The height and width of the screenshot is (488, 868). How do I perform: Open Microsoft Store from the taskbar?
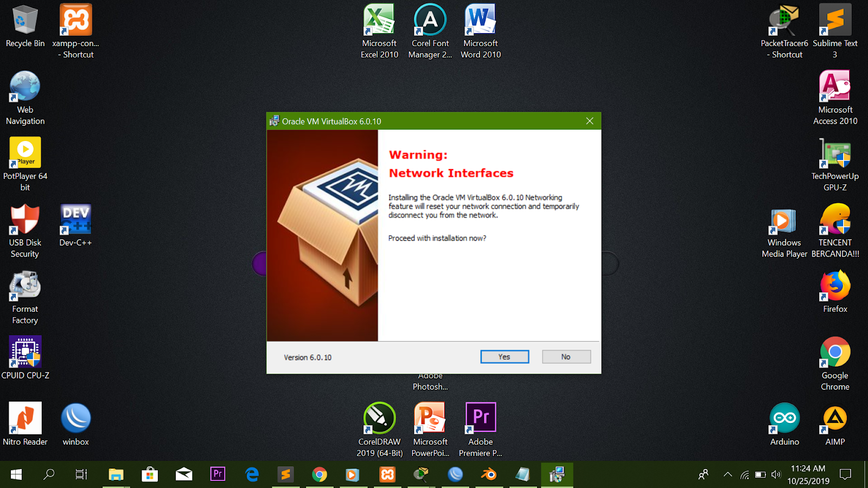click(x=150, y=475)
